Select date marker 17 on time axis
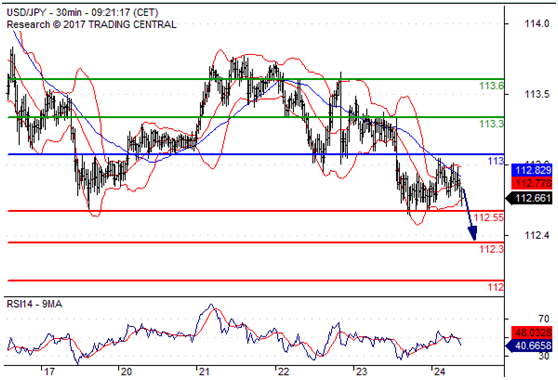Viewport: 558px width, 380px height. [x=49, y=372]
